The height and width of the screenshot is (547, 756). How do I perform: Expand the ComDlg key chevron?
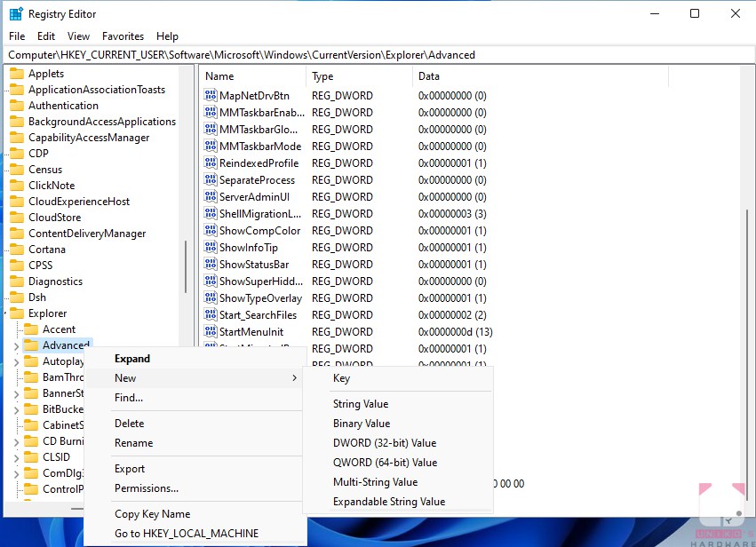point(16,474)
